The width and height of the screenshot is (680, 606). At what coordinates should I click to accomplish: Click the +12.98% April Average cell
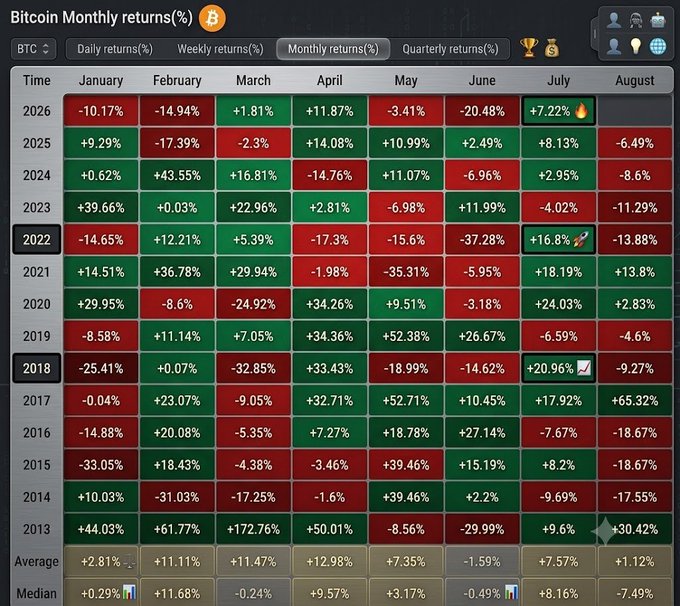coord(330,561)
